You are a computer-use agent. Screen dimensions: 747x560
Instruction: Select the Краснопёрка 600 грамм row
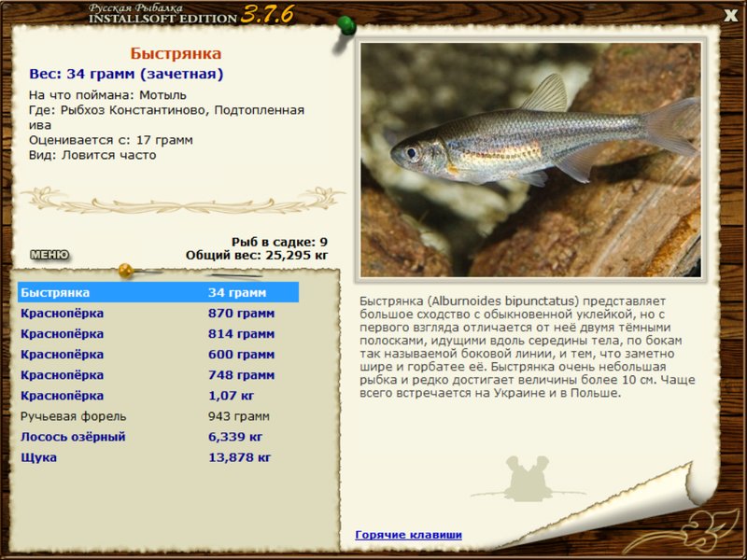tap(158, 355)
